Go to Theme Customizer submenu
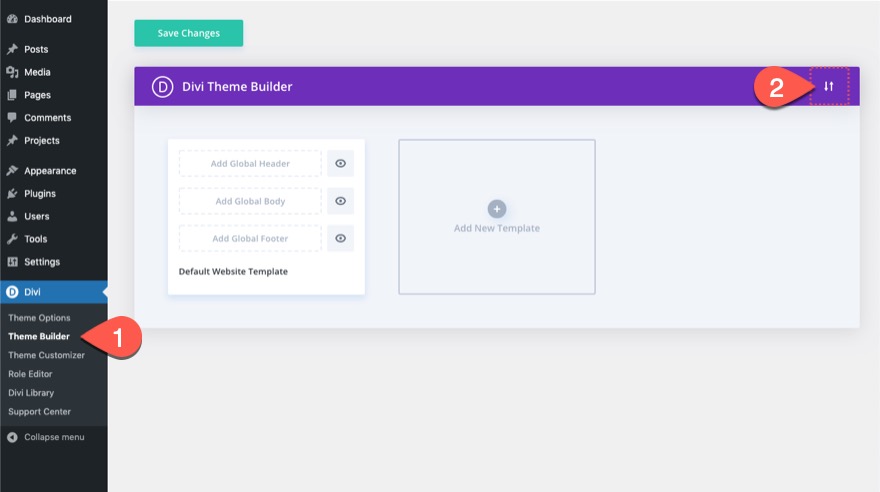This screenshot has width=880, height=492. pos(47,355)
